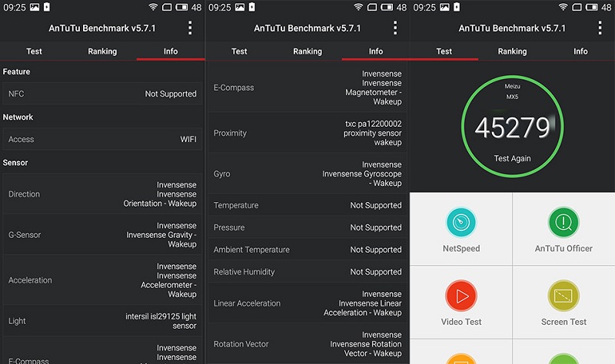Select the E-Compass Magnetometer row on Gyro screen

point(307,88)
